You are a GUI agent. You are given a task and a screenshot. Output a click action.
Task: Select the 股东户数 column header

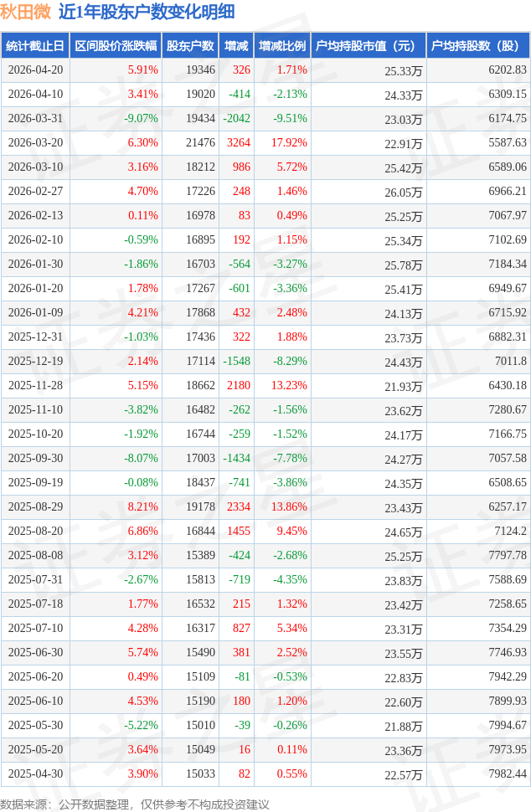pos(190,46)
